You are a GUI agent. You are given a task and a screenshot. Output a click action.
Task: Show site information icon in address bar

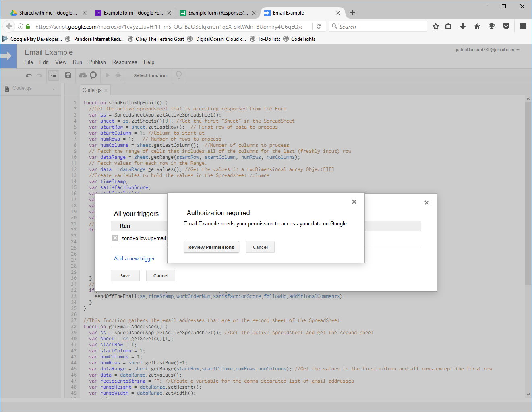pos(20,26)
